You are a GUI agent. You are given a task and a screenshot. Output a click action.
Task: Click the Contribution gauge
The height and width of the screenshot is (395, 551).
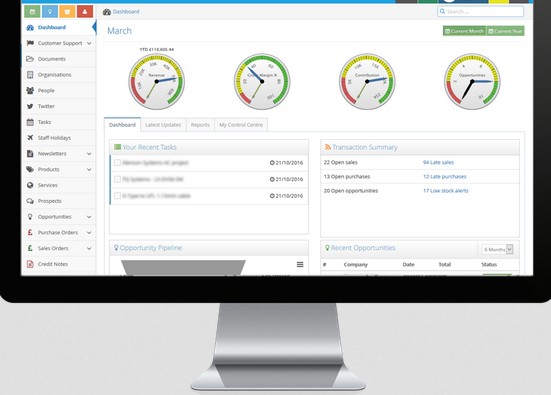(x=367, y=81)
